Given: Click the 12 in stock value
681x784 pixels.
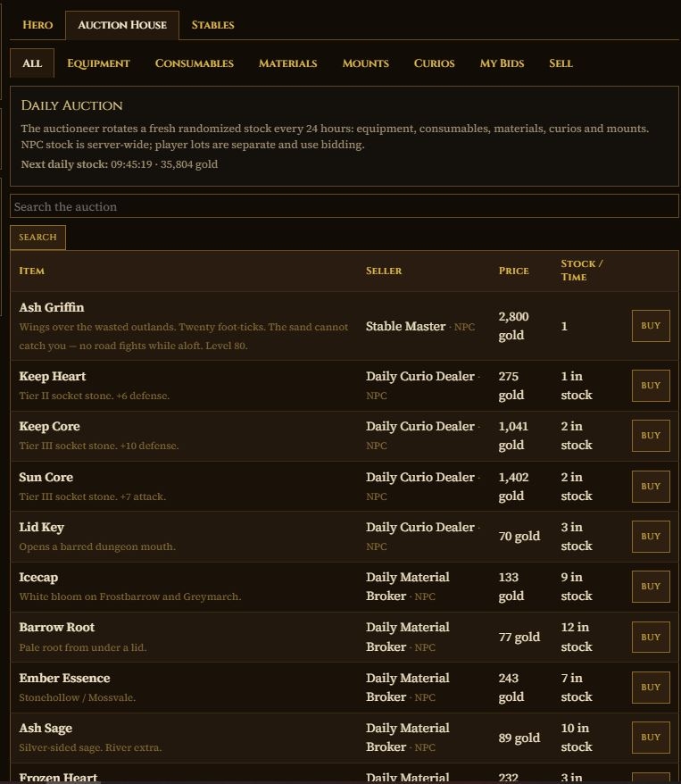Looking at the screenshot, I should [577, 638].
